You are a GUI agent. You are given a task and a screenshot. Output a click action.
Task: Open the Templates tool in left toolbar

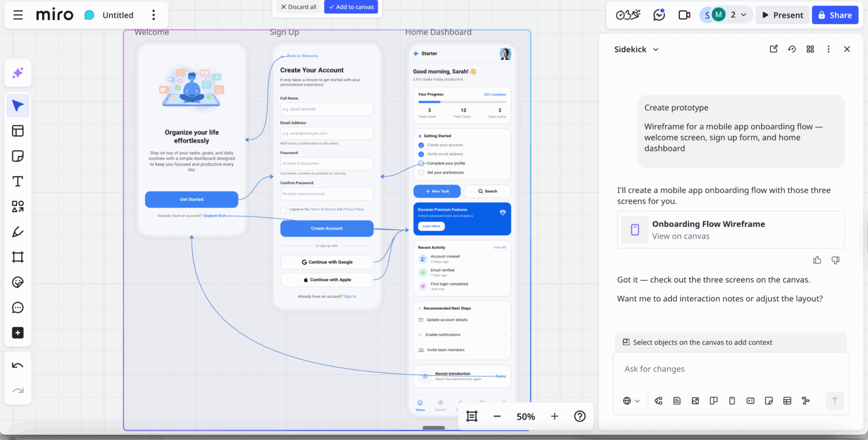click(18, 131)
